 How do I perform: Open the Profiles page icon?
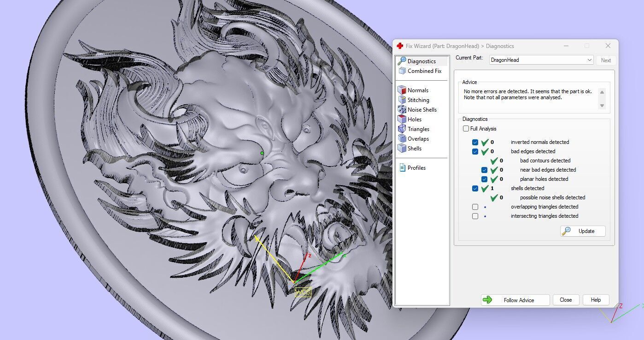point(402,167)
